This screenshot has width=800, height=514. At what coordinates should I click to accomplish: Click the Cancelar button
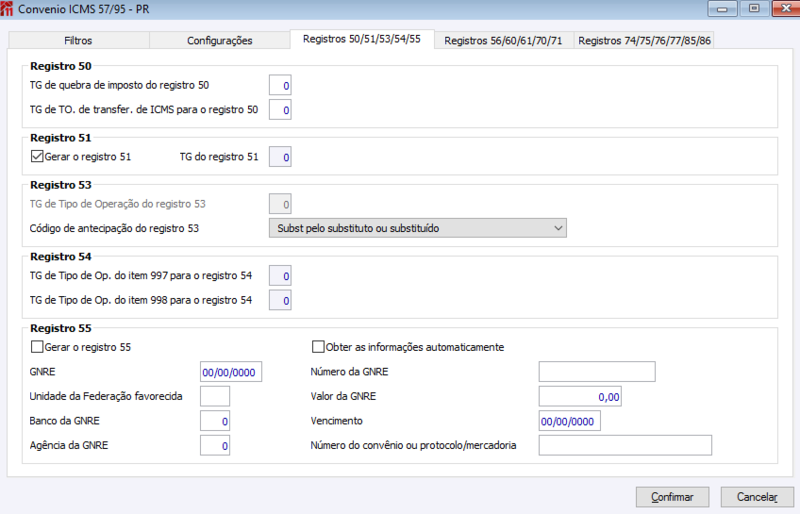[757, 497]
